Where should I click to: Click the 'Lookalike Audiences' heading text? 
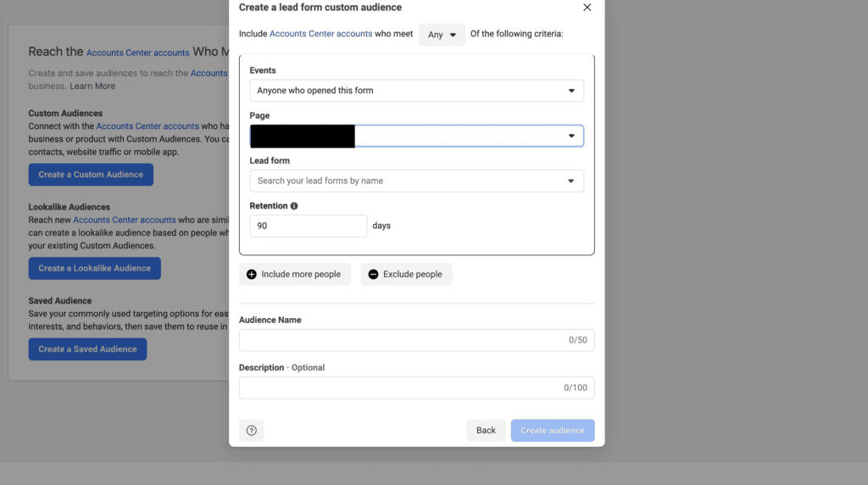[70, 207]
